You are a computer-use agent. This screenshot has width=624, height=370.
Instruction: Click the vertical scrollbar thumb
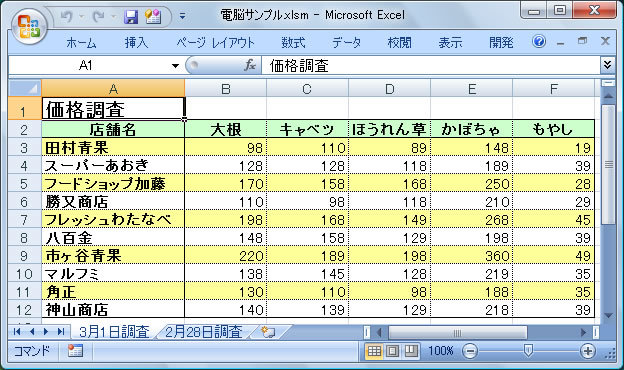[608, 164]
